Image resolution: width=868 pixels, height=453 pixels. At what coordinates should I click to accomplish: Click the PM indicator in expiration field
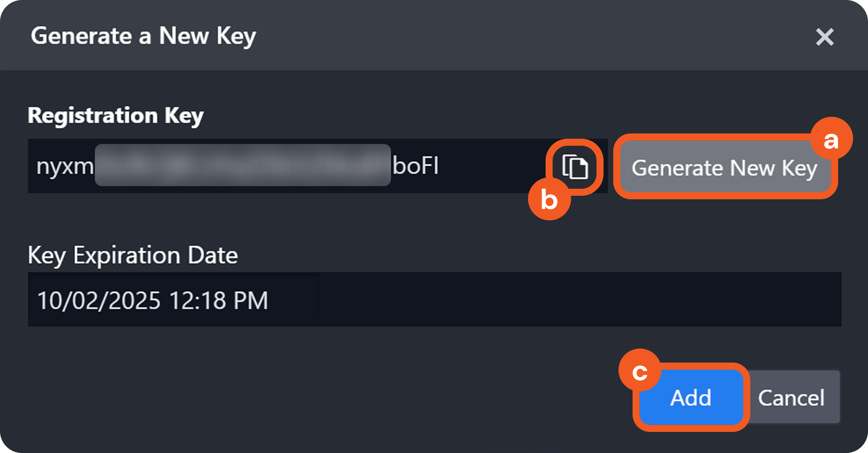click(x=250, y=301)
